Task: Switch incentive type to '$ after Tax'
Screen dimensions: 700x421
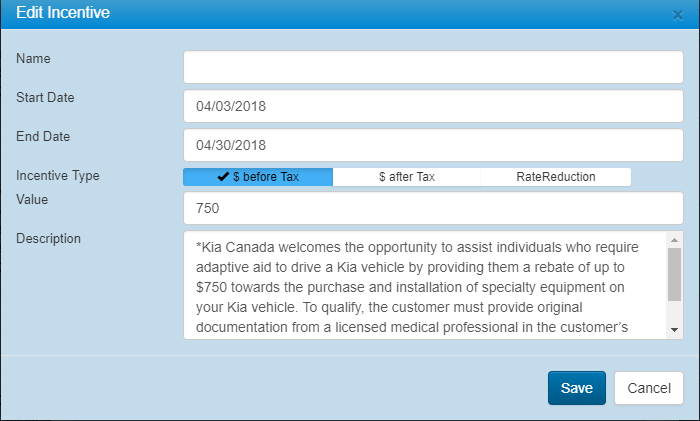Action: click(x=406, y=177)
